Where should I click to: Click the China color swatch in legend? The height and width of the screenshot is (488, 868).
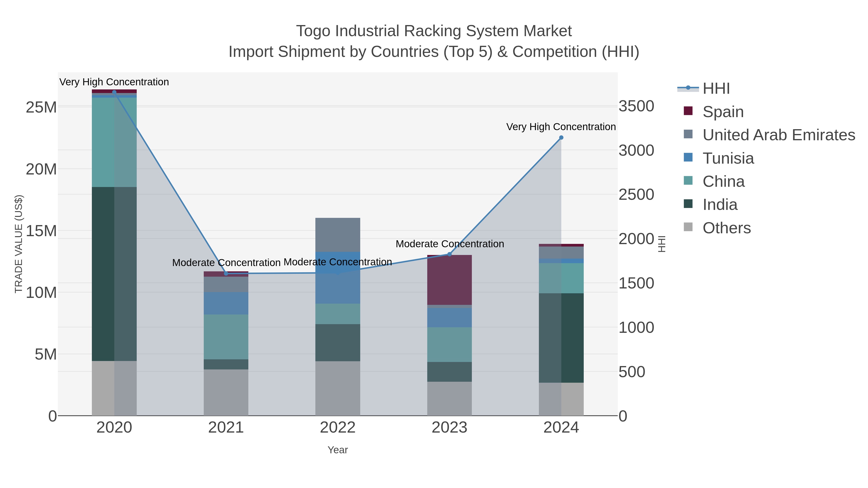pos(688,180)
